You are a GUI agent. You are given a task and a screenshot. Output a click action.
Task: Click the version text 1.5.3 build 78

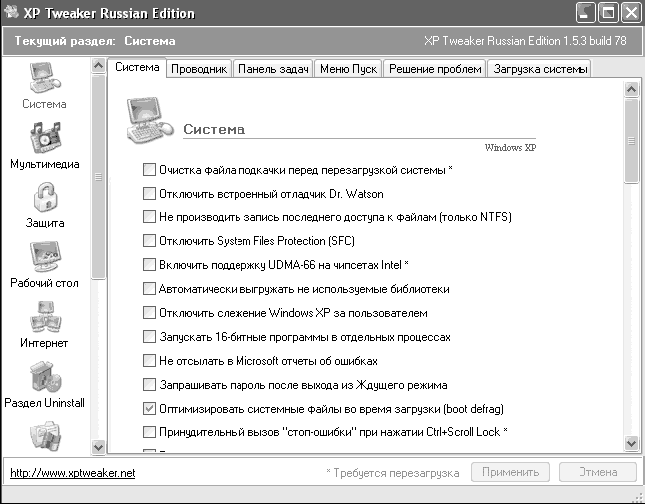click(595, 41)
